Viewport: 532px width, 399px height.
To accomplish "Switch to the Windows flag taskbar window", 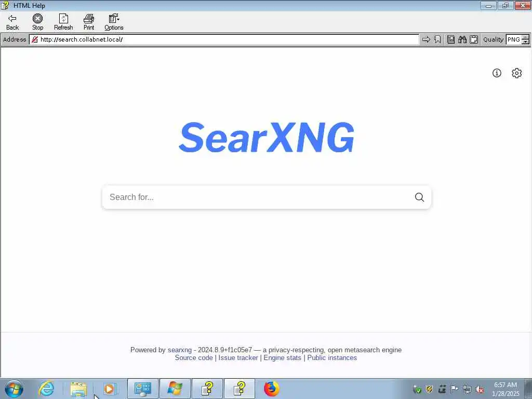I will click(x=175, y=389).
